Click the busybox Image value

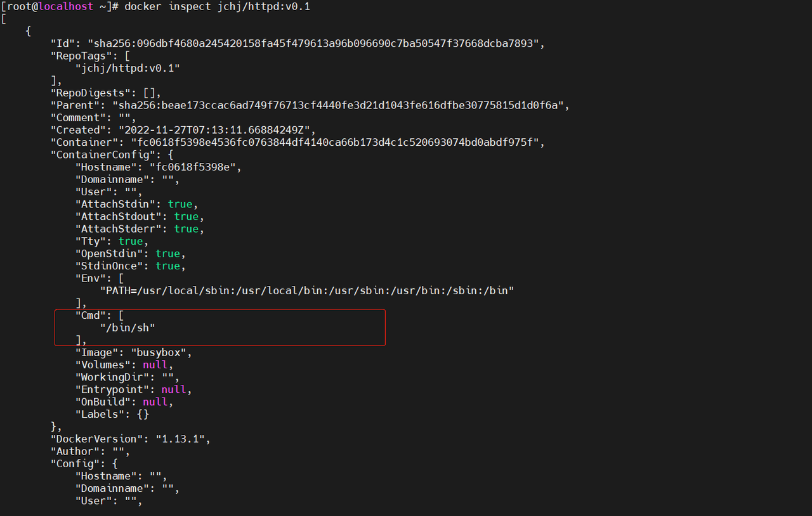[161, 352]
